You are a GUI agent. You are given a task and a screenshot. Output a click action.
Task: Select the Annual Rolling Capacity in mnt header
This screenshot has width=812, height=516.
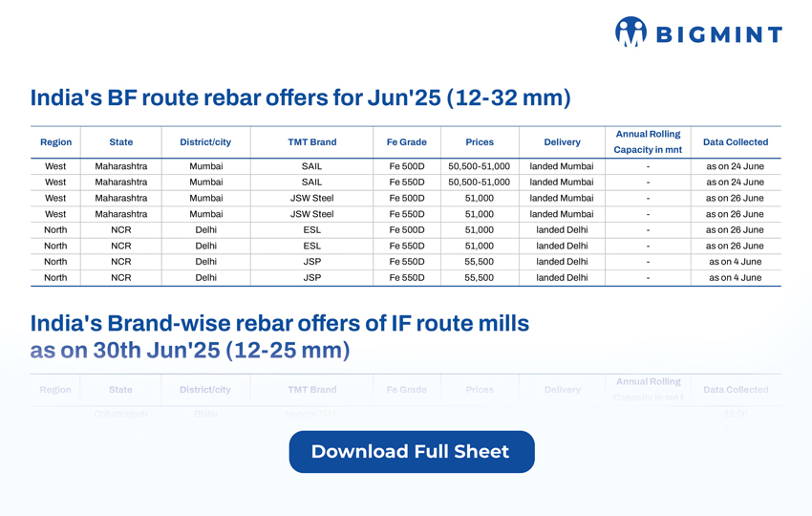click(x=648, y=142)
